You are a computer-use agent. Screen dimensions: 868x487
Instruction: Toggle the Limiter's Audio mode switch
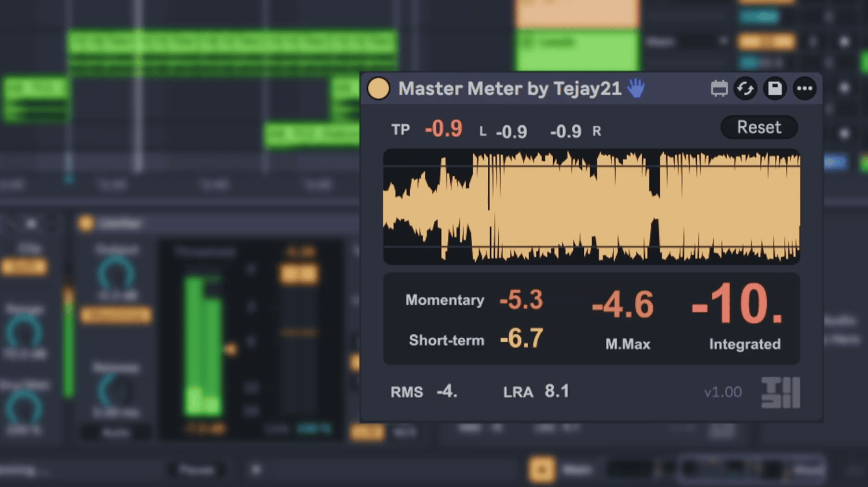[116, 431]
